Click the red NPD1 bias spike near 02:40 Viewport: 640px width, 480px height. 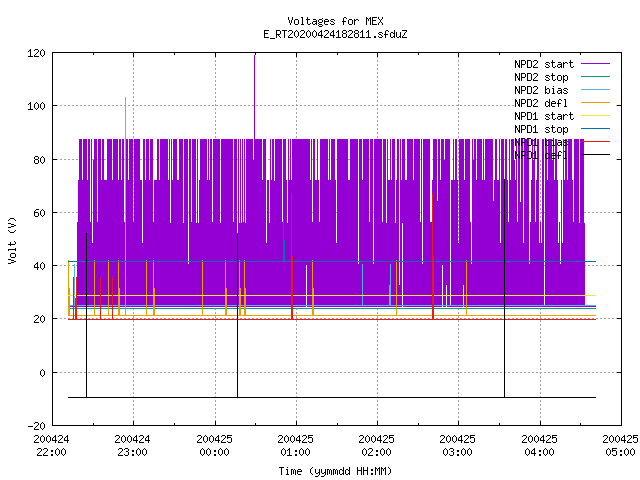click(x=433, y=256)
